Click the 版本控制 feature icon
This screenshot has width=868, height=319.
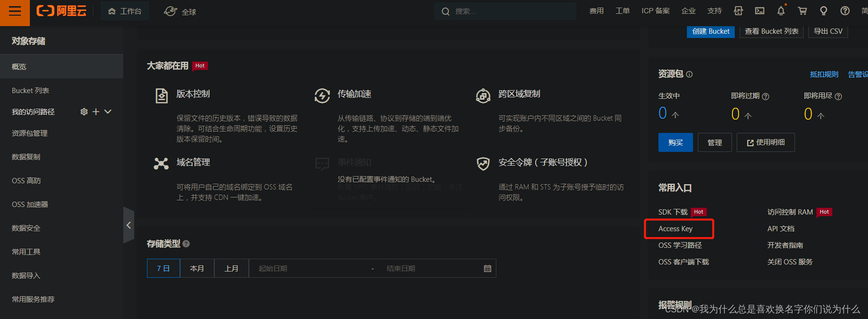tap(162, 95)
